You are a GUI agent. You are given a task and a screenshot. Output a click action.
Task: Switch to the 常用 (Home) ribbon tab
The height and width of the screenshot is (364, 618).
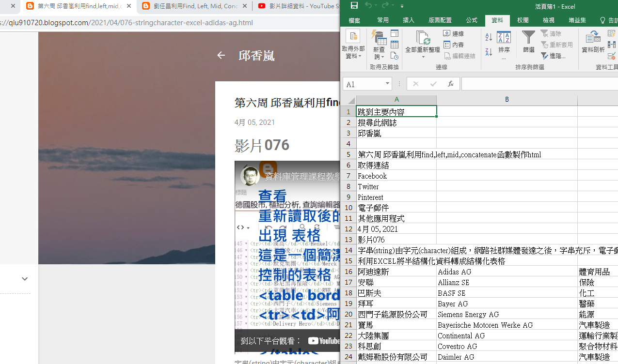click(x=383, y=20)
